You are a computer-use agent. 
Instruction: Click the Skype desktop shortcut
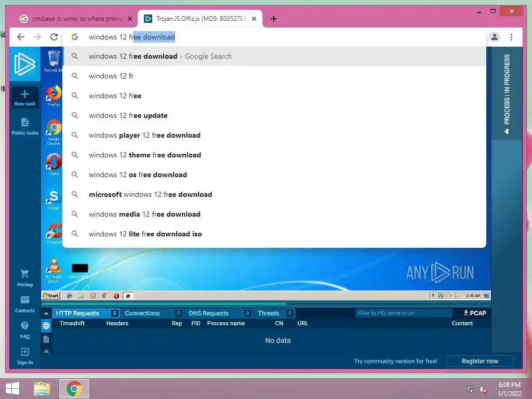coord(54,199)
